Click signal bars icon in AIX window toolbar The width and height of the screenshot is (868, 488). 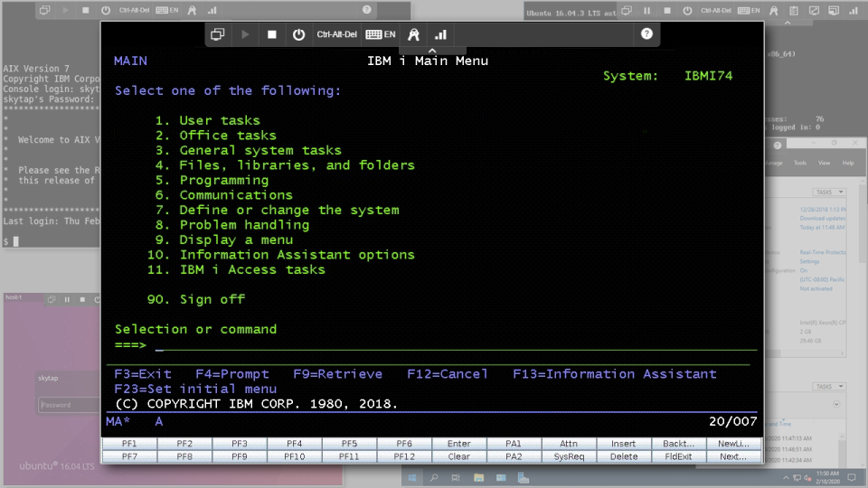[212, 10]
